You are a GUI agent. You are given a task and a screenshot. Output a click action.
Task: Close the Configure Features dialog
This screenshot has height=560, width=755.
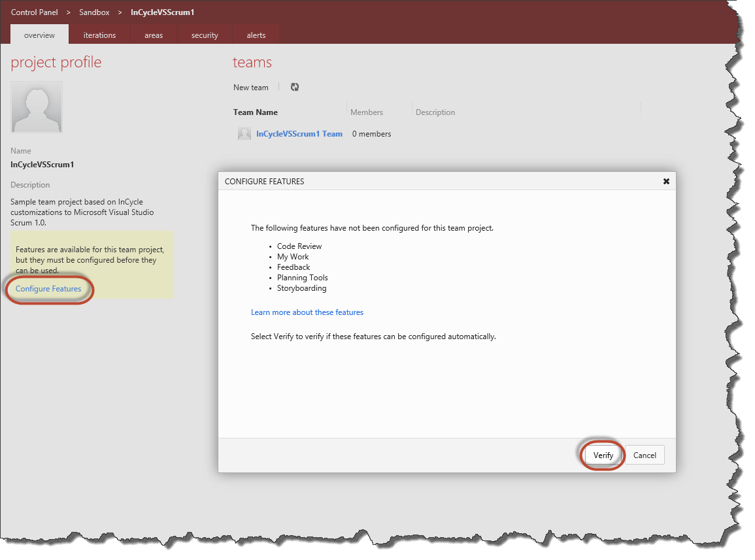pos(666,182)
